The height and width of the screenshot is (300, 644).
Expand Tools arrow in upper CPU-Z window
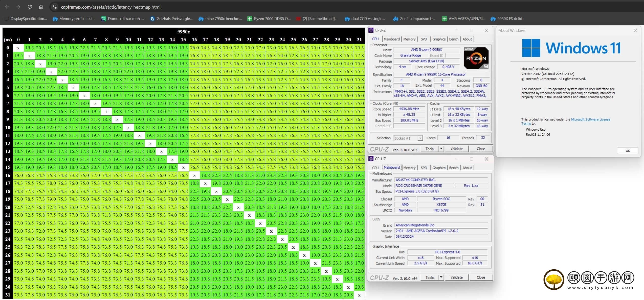point(441,149)
